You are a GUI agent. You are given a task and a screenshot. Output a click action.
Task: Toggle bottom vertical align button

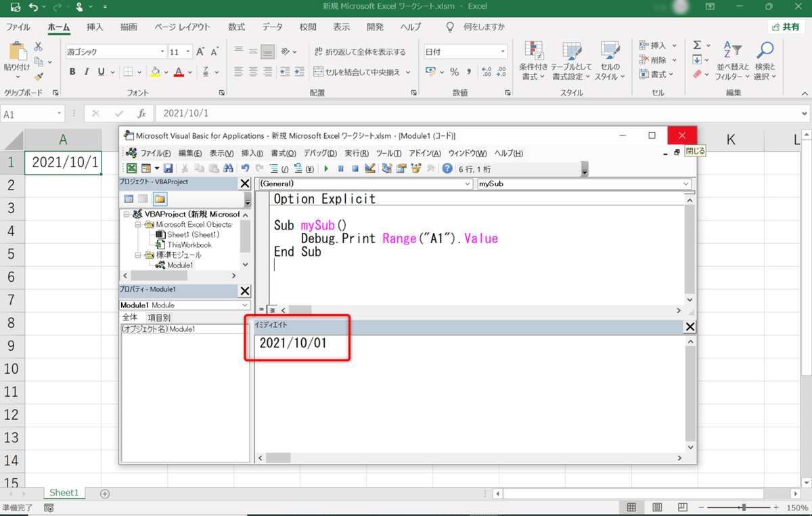268,51
